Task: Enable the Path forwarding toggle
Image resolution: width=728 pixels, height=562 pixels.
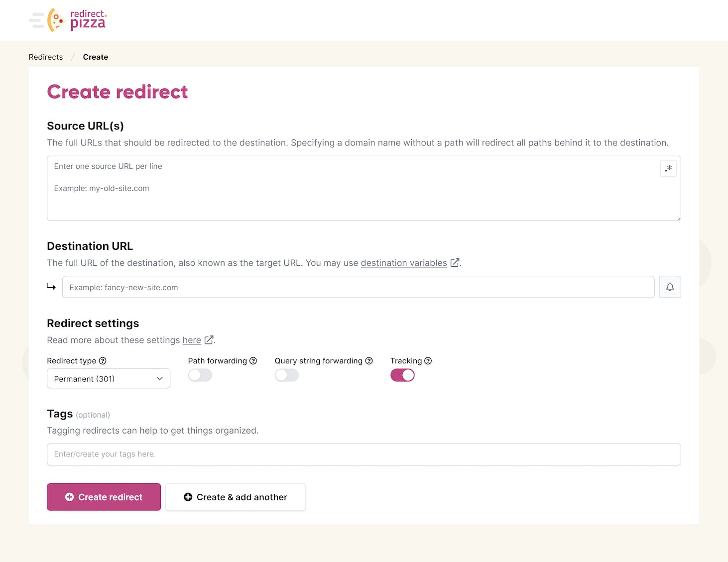Action: coord(200,375)
